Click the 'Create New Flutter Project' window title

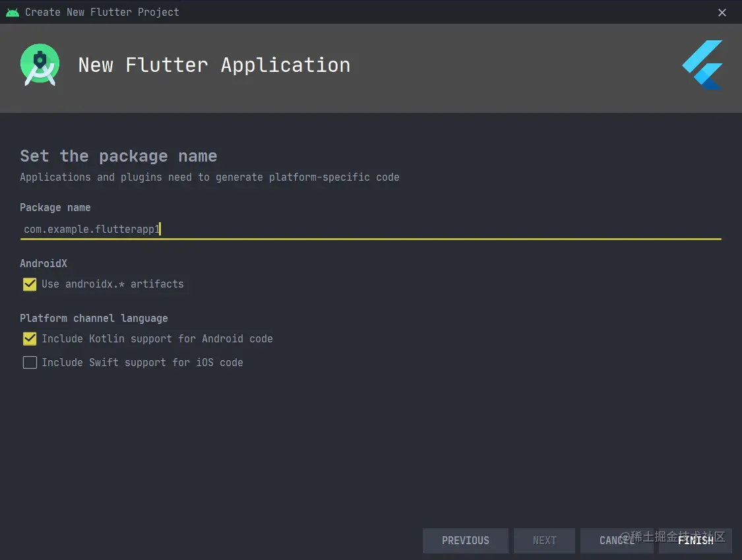point(102,13)
